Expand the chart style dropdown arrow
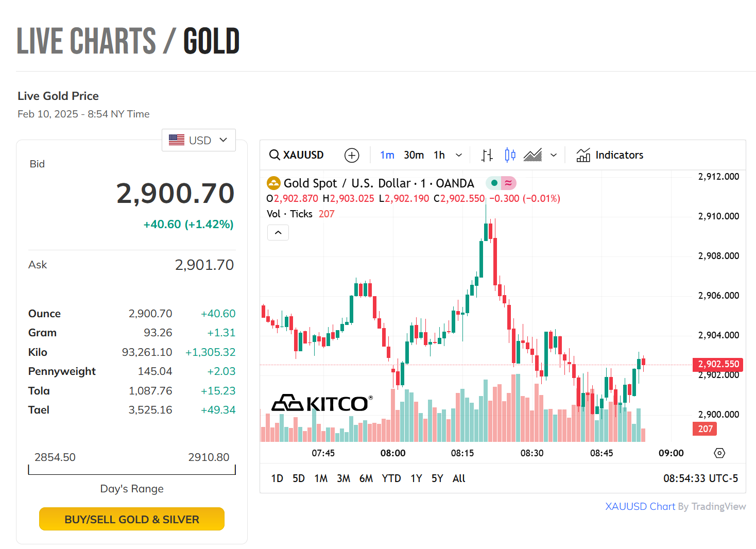756x549 pixels. [554, 155]
